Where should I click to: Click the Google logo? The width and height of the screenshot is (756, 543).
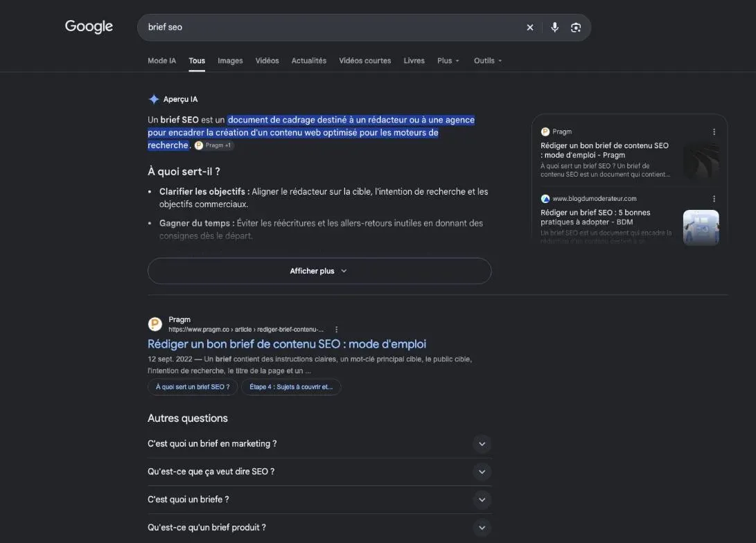pyautogui.click(x=89, y=26)
